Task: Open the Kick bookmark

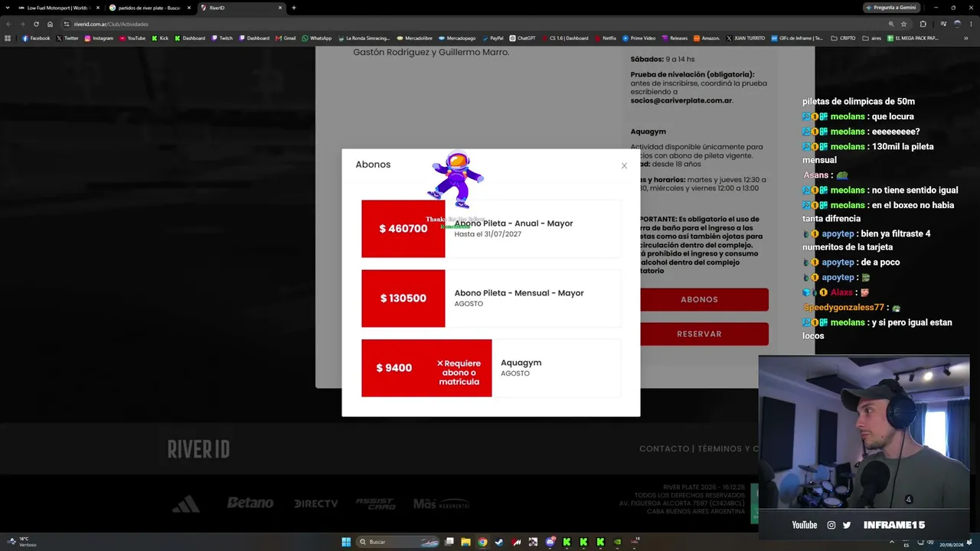Action: click(x=160, y=38)
